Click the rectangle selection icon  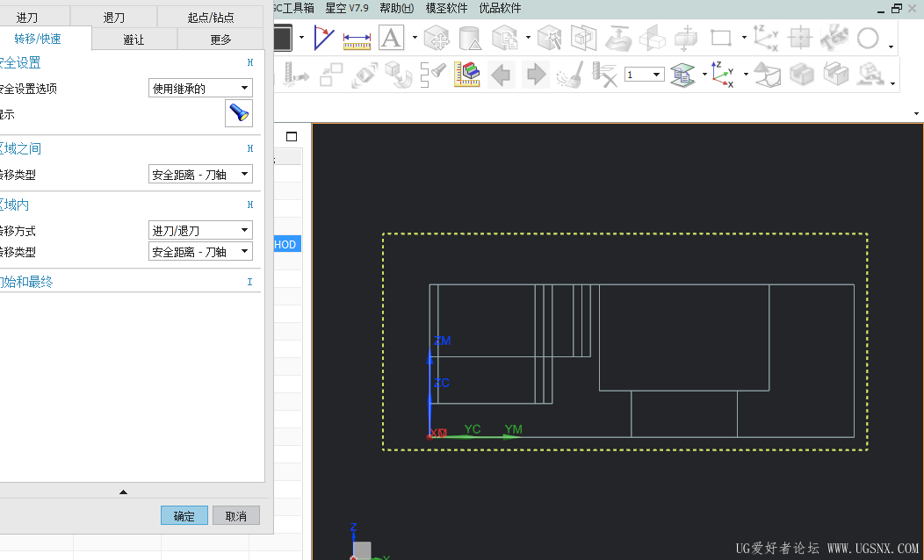(x=721, y=38)
